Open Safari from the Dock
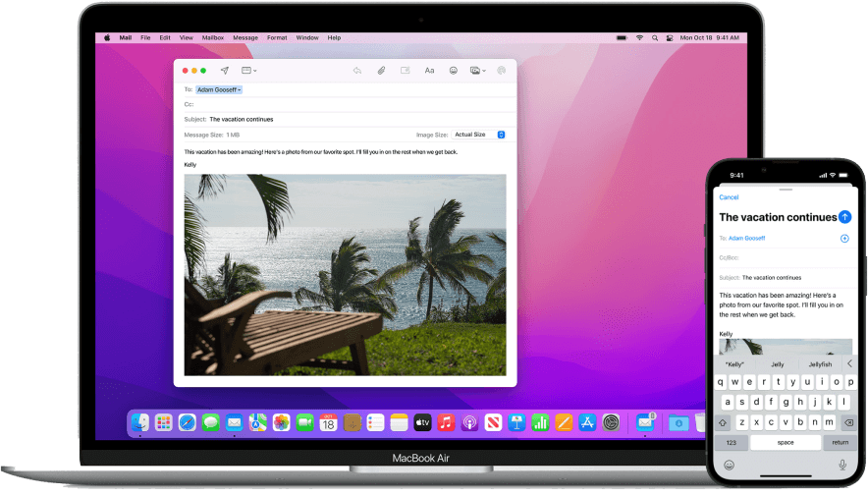The width and height of the screenshot is (868, 496). 188,422
